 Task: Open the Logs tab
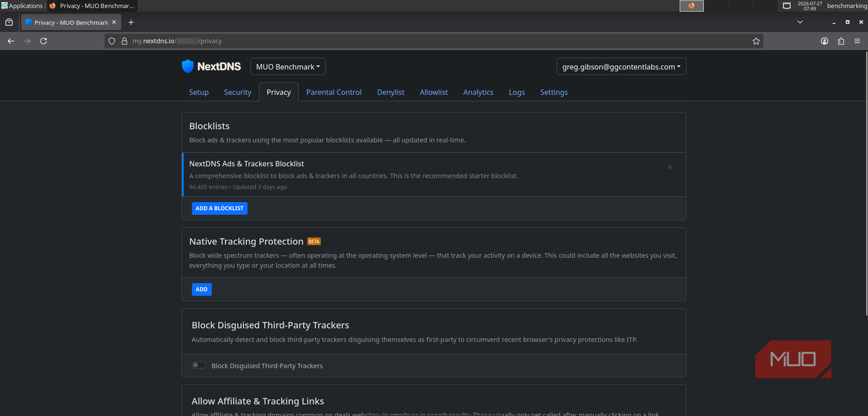coord(517,92)
